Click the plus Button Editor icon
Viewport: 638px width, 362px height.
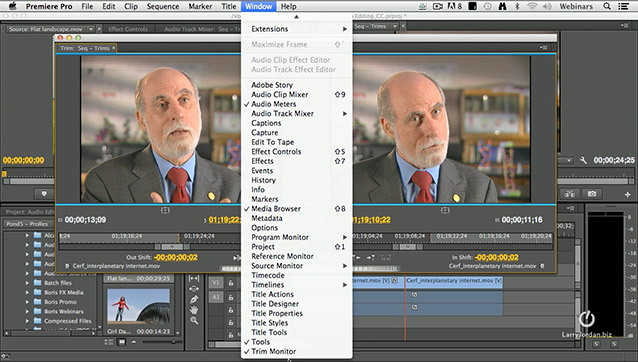point(627,194)
